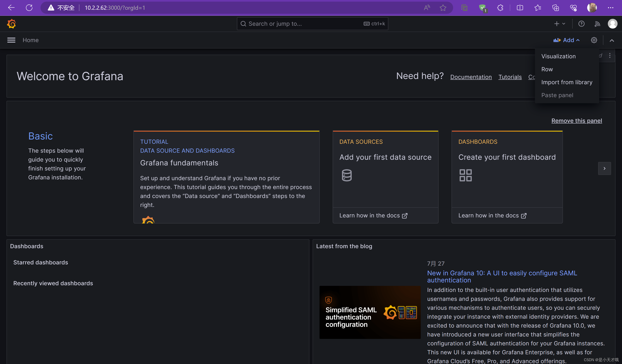
Task: Select Visualization from Add menu
Action: pyautogui.click(x=558, y=56)
